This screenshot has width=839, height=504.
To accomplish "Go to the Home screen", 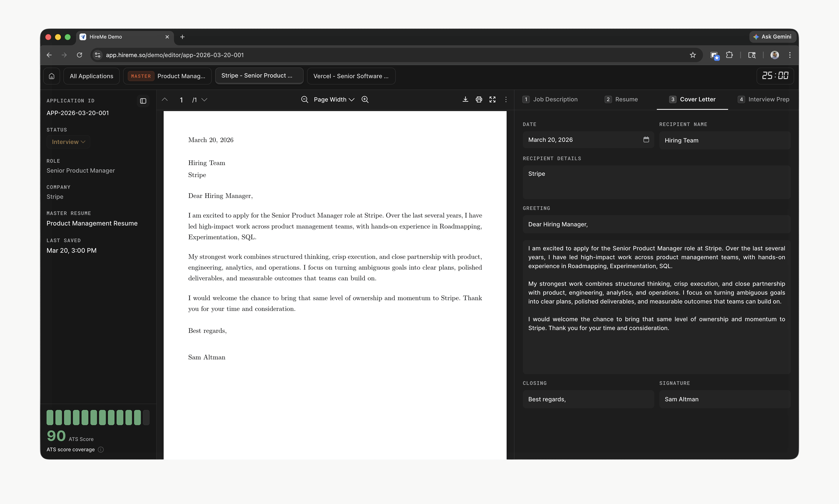I will (x=52, y=76).
